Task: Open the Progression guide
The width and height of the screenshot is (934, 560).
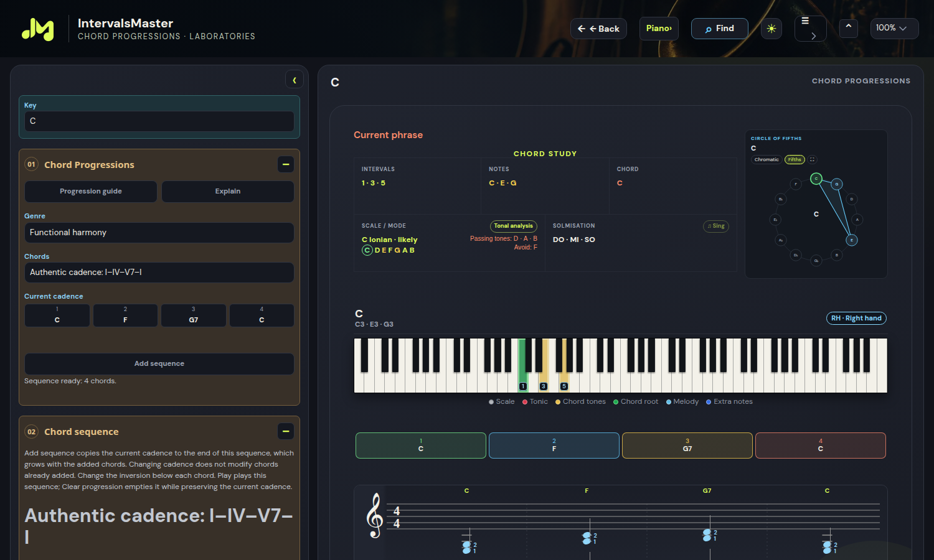Action: [x=91, y=192]
